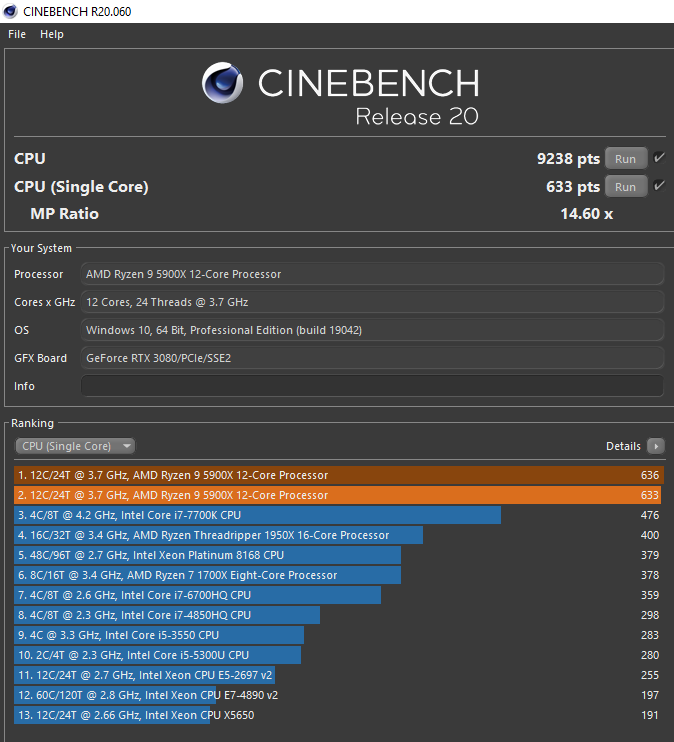Select the Core i7-6700HQ ranking row

pos(339,595)
